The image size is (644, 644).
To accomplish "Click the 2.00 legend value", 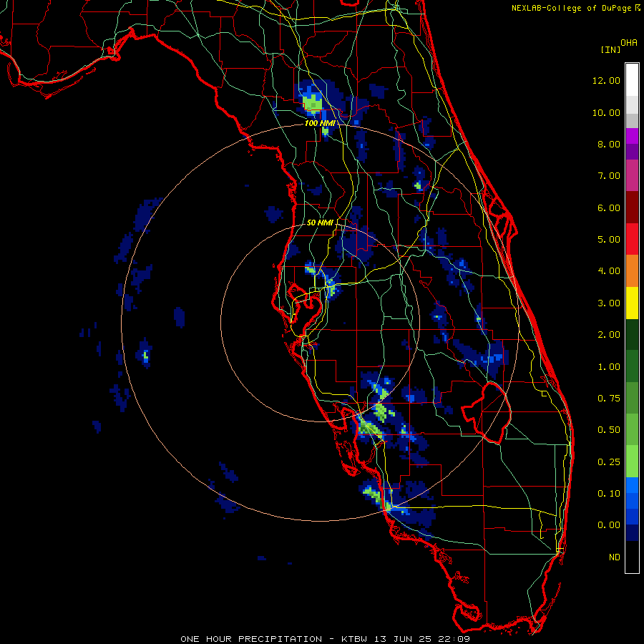I will (609, 335).
